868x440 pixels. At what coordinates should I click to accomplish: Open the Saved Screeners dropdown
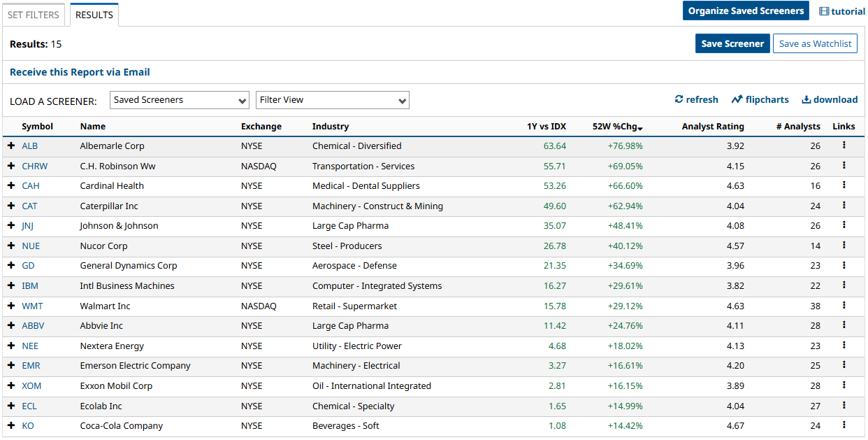[x=180, y=100]
